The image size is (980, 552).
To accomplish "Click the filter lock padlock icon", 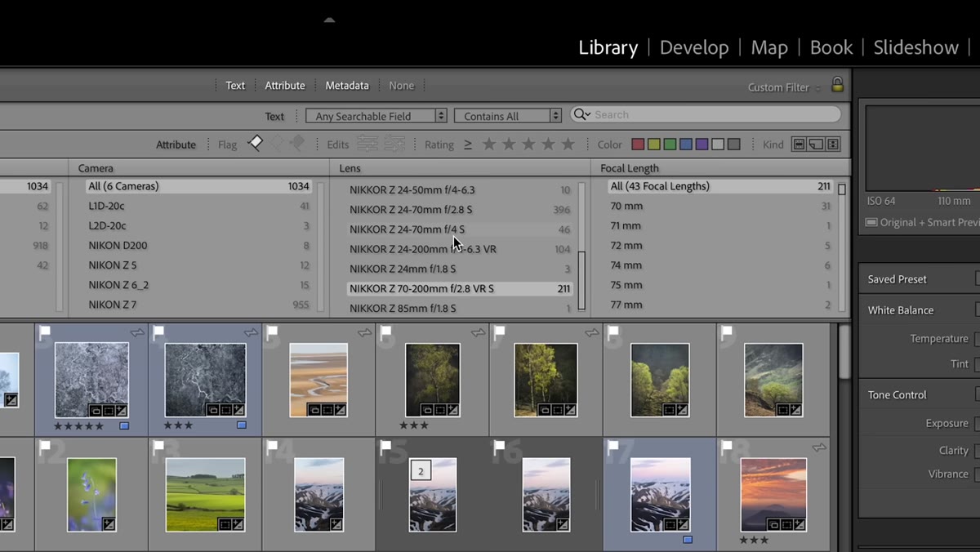I will pyautogui.click(x=837, y=84).
